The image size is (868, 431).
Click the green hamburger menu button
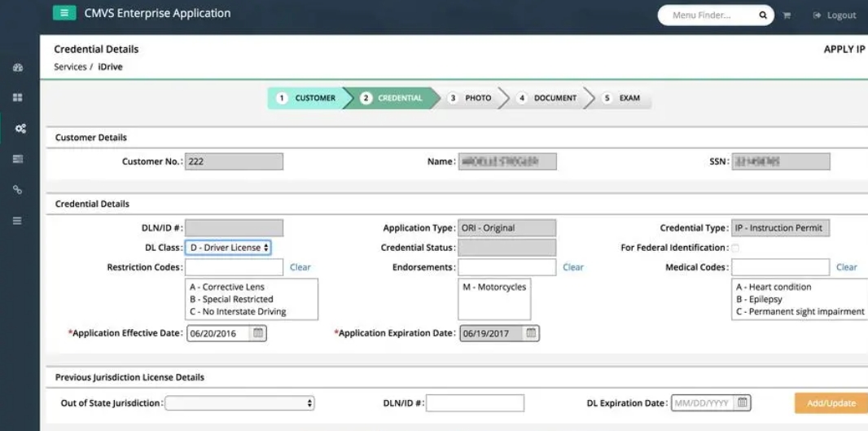(64, 13)
